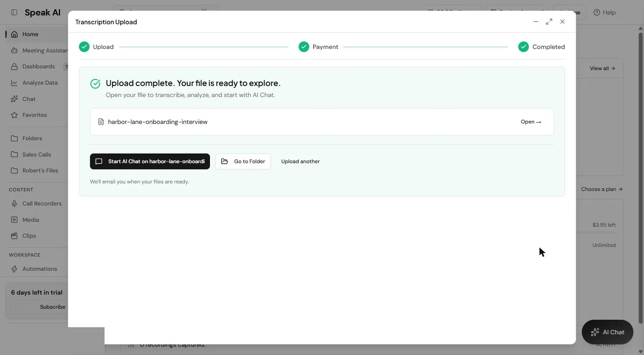
Task: Click the Media play icon
Action: click(14, 220)
